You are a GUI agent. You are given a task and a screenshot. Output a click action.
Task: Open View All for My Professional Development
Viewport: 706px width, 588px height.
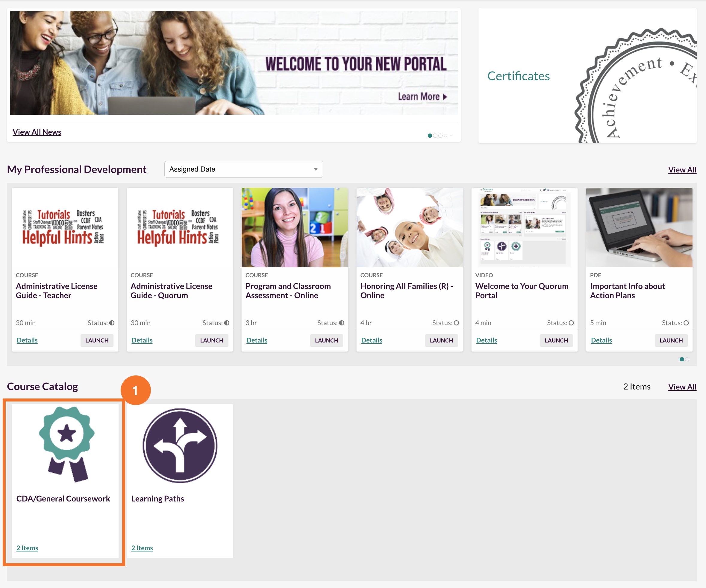682,170
